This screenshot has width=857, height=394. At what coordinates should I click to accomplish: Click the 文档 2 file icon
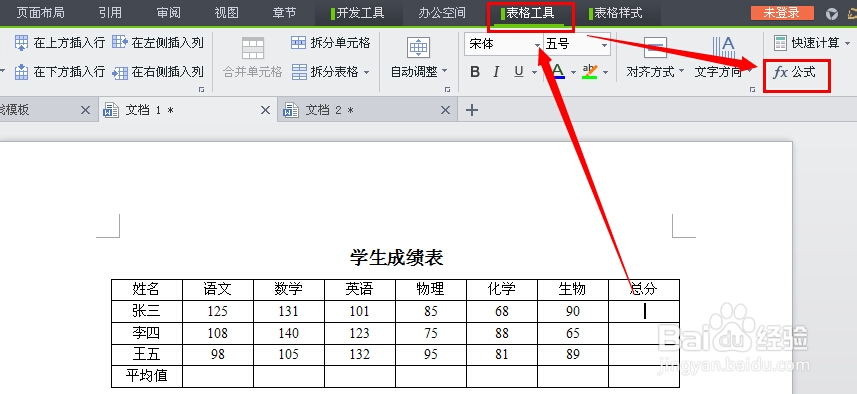tap(291, 110)
